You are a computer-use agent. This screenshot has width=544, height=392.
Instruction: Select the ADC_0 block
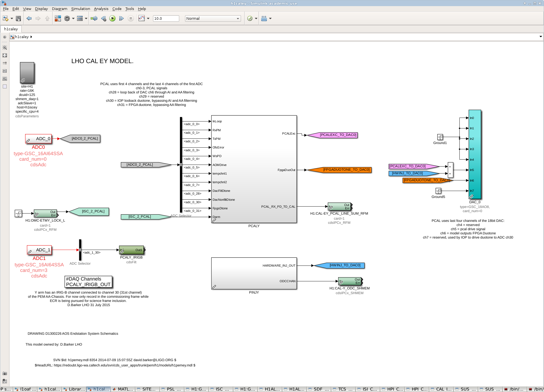pos(38,139)
